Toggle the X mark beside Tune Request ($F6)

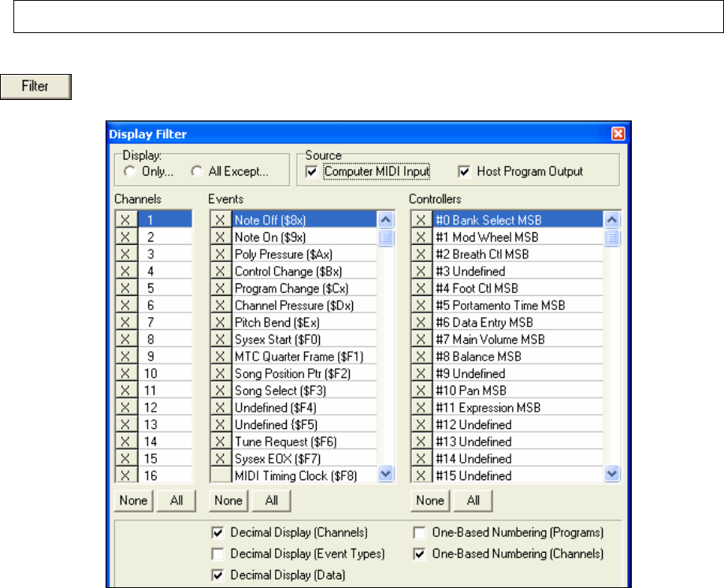(x=221, y=442)
